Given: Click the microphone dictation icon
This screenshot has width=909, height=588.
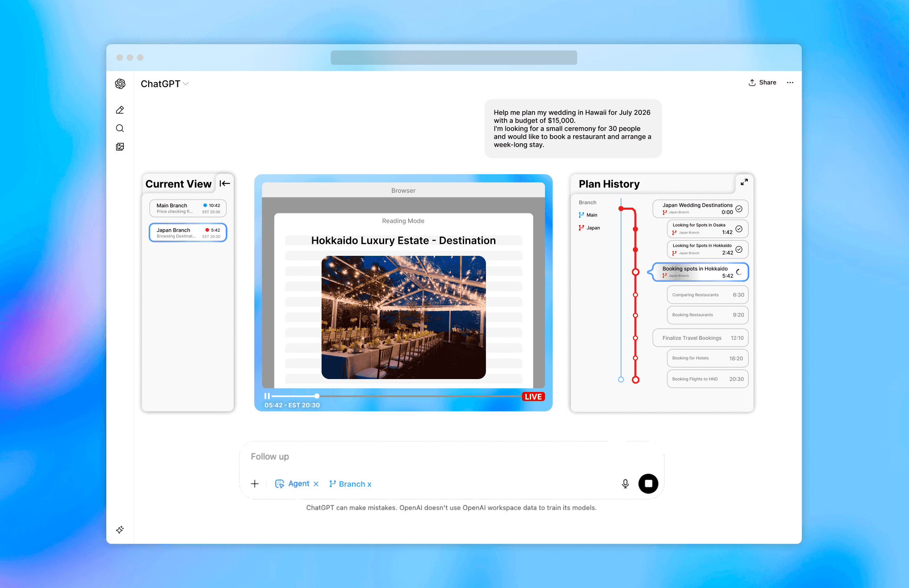Looking at the screenshot, I should (x=625, y=484).
